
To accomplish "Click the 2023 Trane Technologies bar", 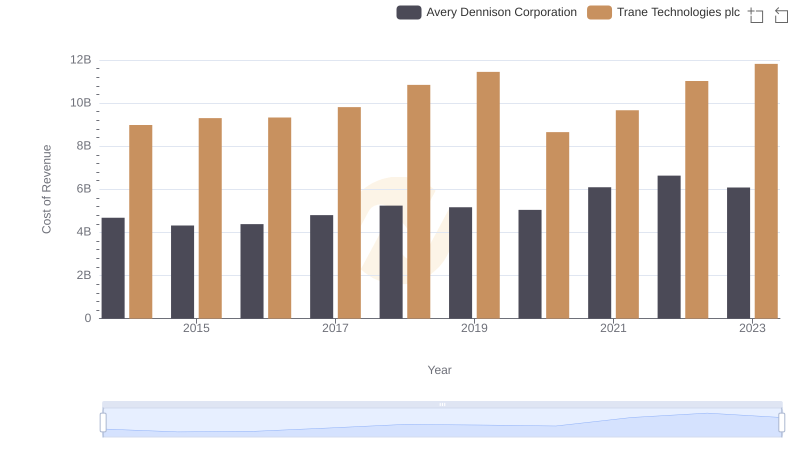I will pos(766,191).
